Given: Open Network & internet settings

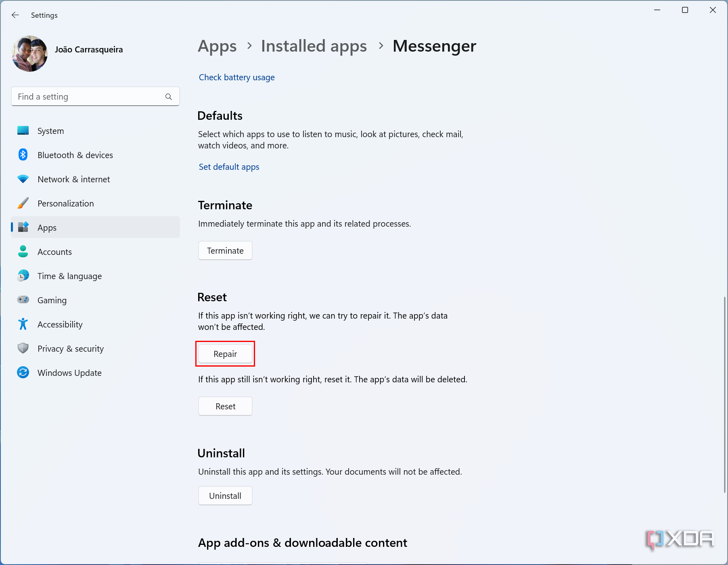Looking at the screenshot, I should pyautogui.click(x=73, y=179).
